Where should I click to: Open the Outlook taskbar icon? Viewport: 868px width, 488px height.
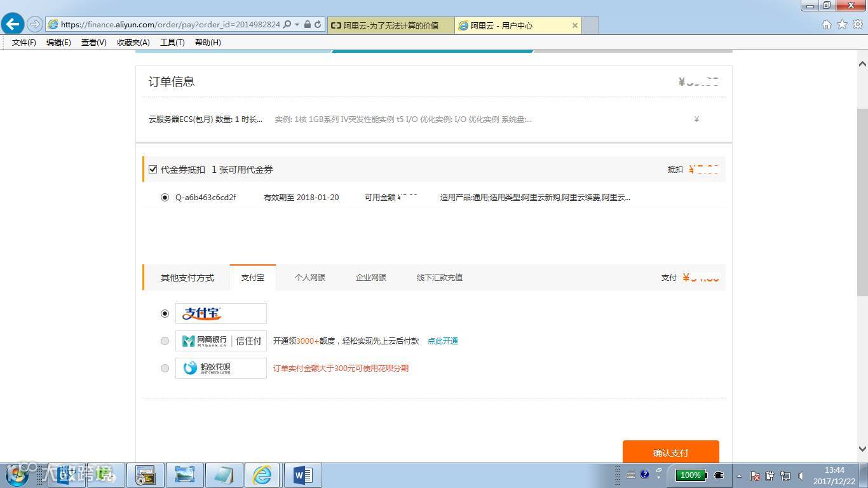click(67, 475)
